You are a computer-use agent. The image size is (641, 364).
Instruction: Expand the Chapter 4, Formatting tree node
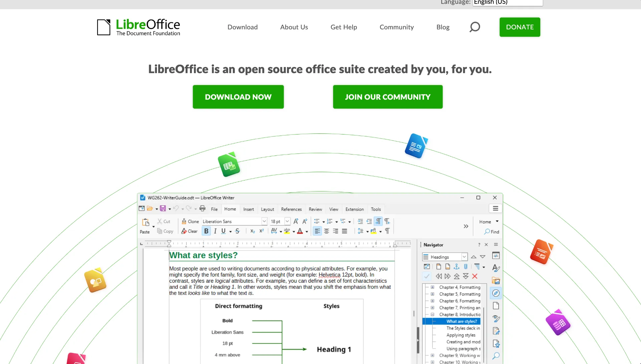[432, 287]
